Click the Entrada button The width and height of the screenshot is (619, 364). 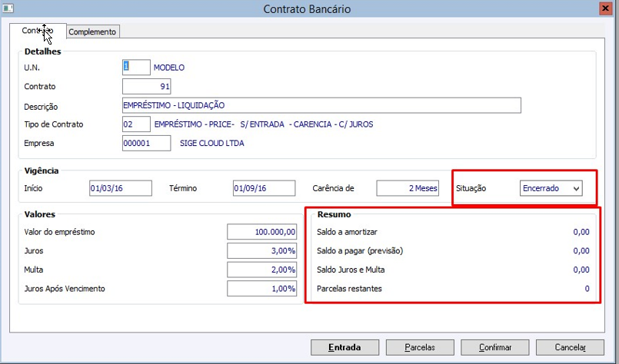[344, 347]
